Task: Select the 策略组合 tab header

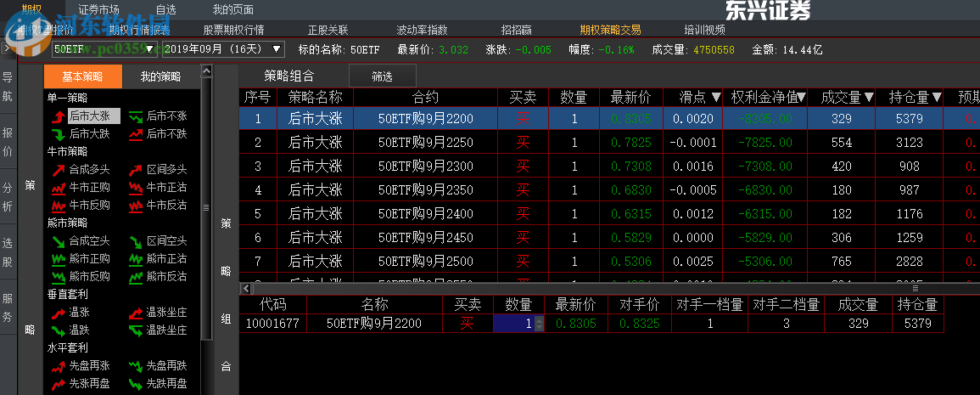Action: [289, 76]
